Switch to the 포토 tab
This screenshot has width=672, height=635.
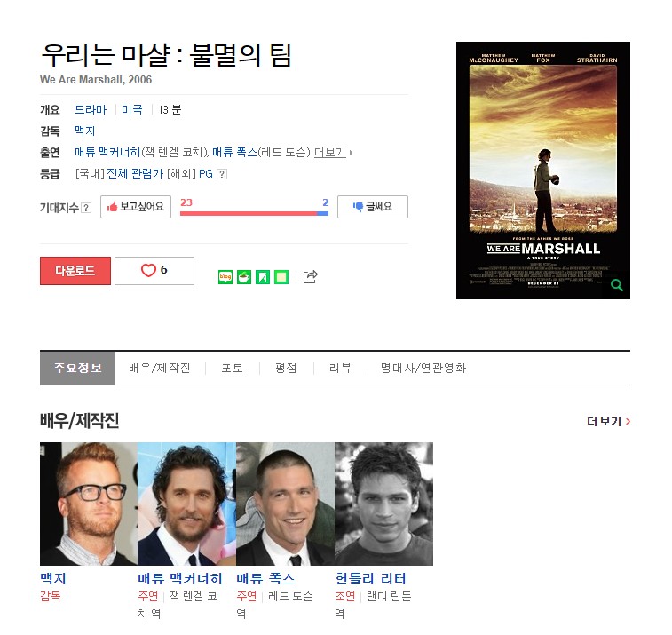pyautogui.click(x=233, y=369)
